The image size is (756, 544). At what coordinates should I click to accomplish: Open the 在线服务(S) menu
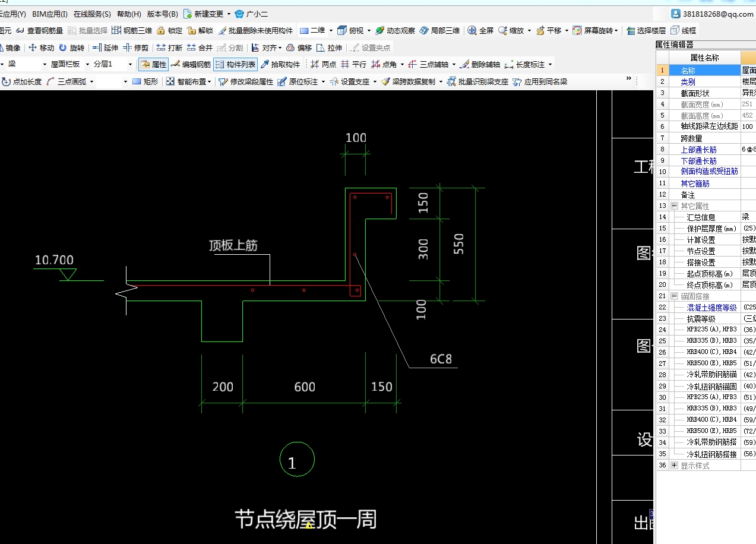click(92, 14)
